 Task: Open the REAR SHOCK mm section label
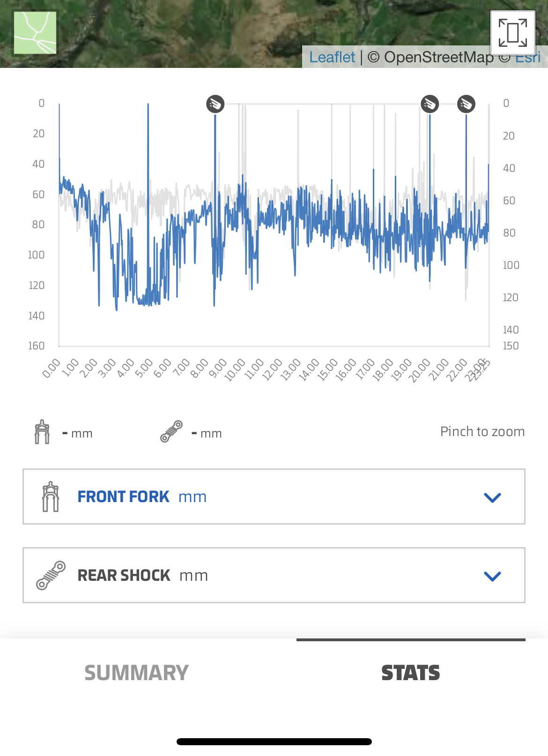142,575
